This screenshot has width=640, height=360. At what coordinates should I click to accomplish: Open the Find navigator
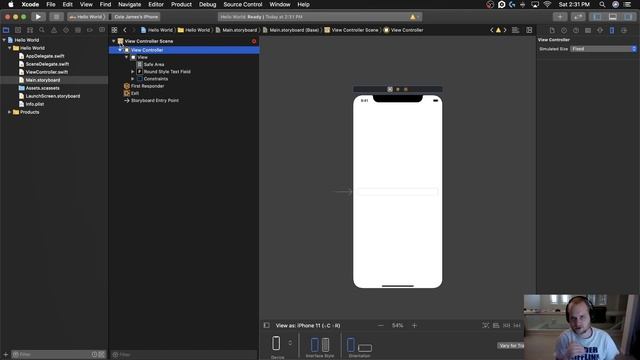click(42, 30)
